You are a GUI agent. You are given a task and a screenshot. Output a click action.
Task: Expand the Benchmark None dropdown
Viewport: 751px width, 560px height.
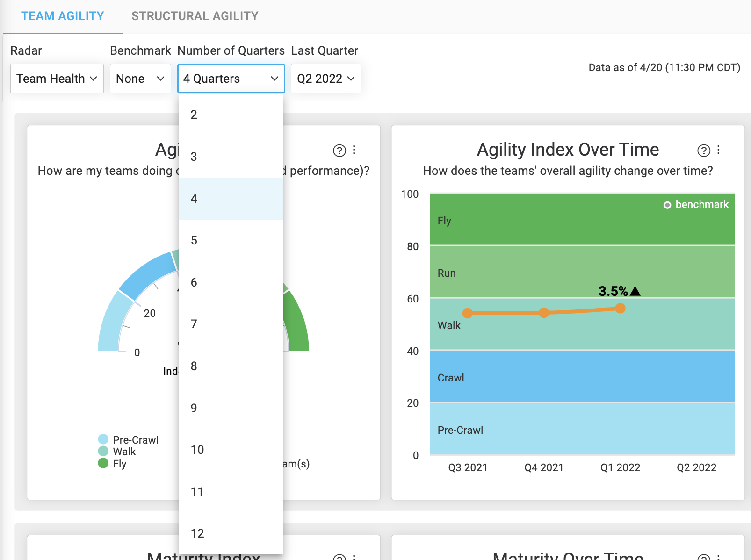click(x=140, y=79)
